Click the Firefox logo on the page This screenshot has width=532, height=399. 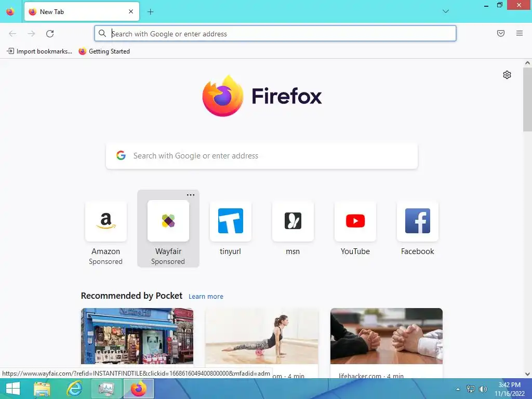262,96
